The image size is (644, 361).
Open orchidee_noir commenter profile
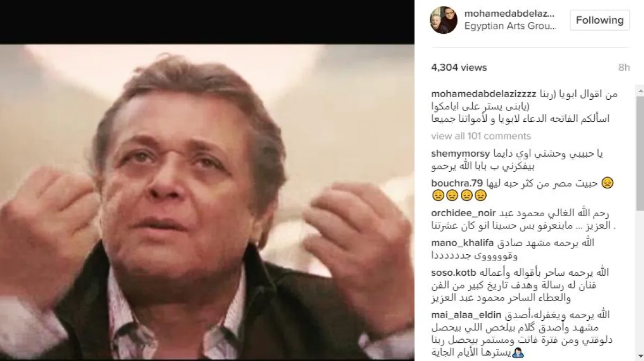464,213
